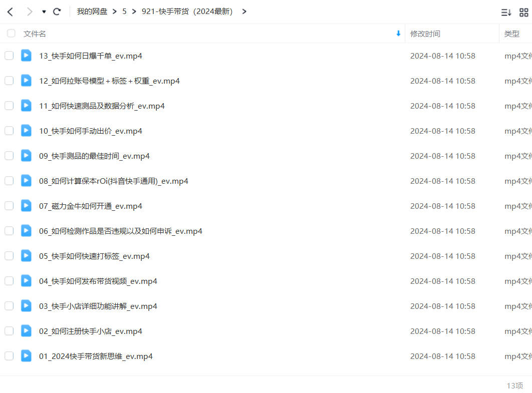The height and width of the screenshot is (393, 532).
Task: Check the box for 04_快手如何发布带货视频_ev.mp4
Action: [9, 281]
